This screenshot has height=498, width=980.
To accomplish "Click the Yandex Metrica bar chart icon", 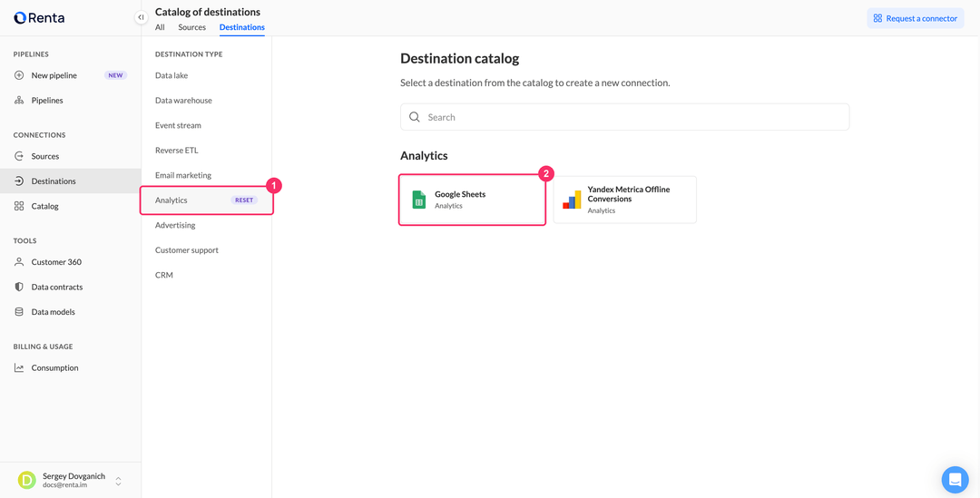I will coord(572,200).
